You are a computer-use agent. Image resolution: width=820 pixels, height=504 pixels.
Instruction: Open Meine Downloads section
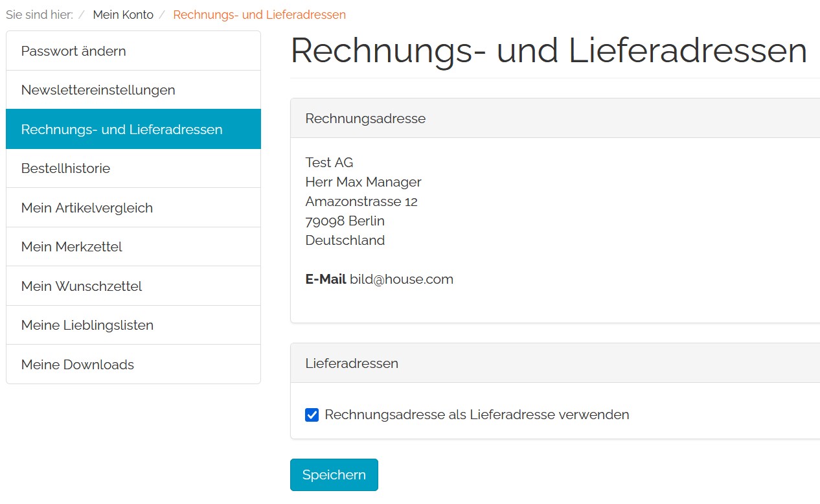tap(77, 365)
